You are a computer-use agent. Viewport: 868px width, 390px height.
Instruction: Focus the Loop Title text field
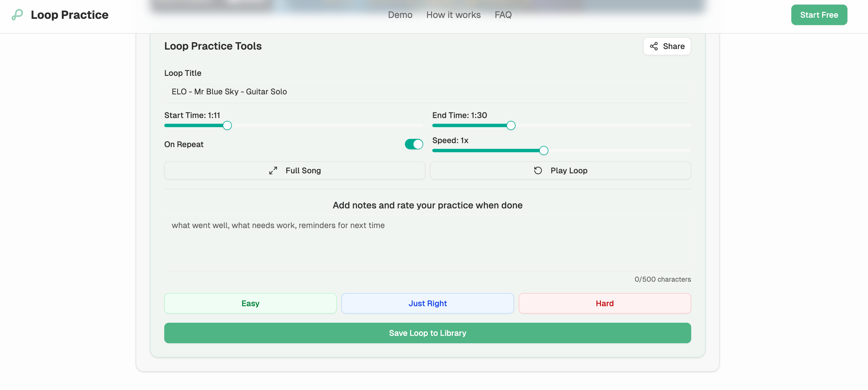pos(427,92)
